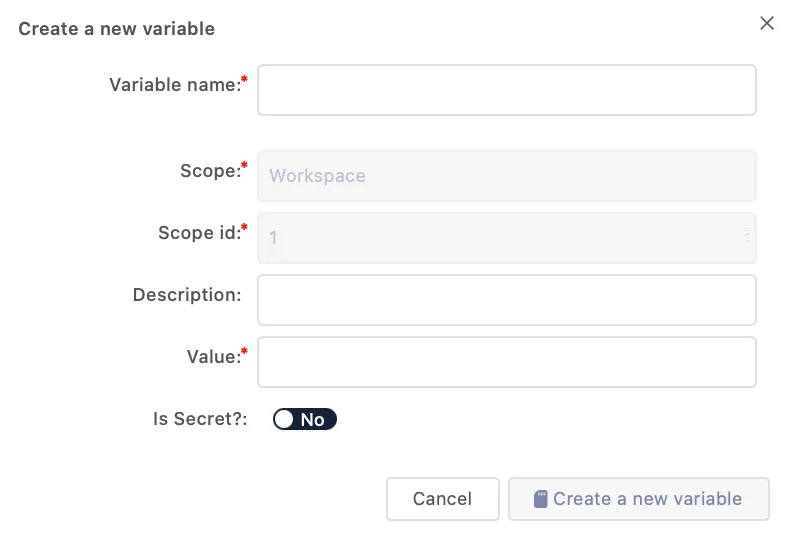Click the Create a new variable button

coord(639,499)
